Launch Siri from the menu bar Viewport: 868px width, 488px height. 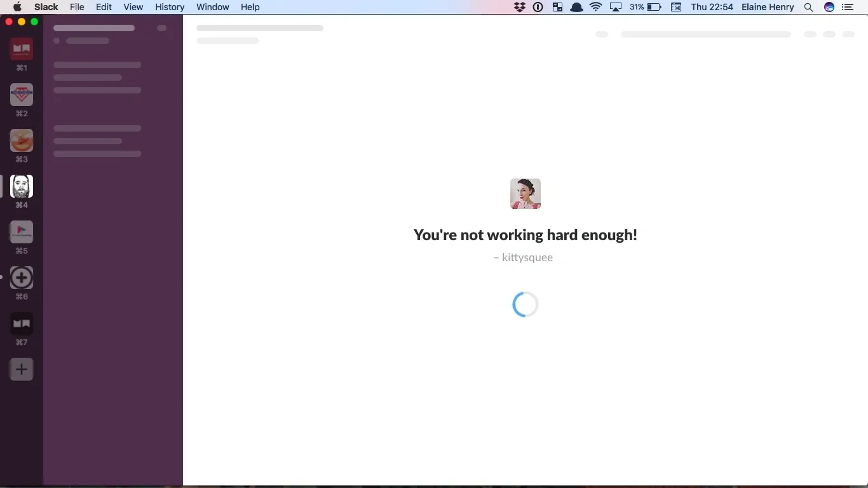tap(829, 7)
